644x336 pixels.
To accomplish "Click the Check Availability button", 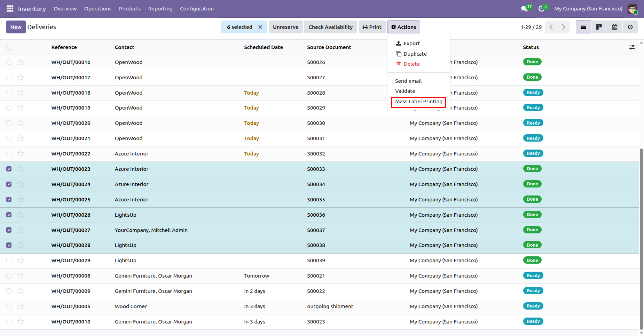I will tap(330, 27).
